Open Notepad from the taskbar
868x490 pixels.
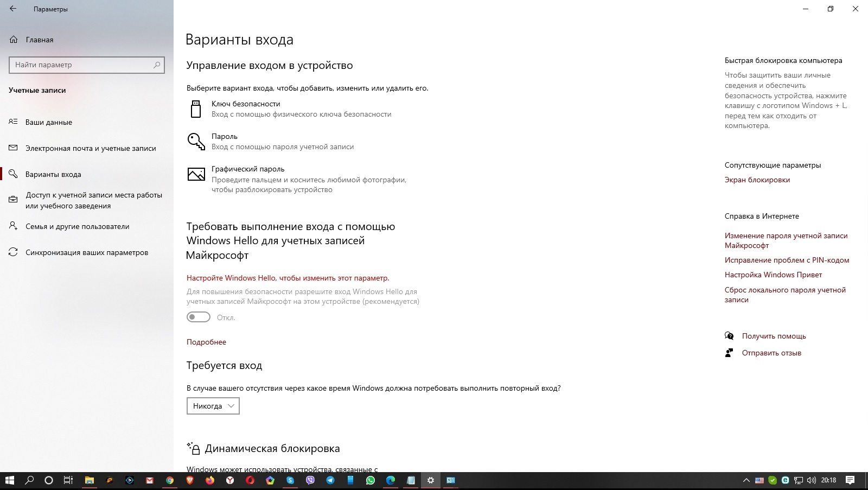tap(411, 480)
